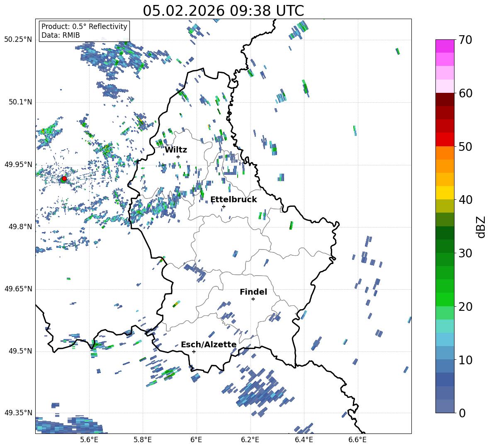Click the 49.8°N latitude tick label
This screenshot has width=491, height=448.
coord(20,227)
